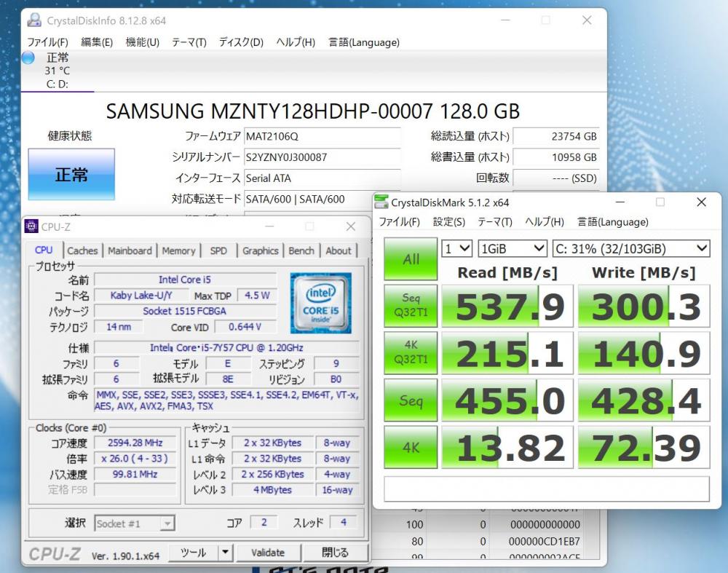Open ヘルプ(H) menu in CrystalDiskMark
Screen dimensions: 728x573
tap(545, 222)
